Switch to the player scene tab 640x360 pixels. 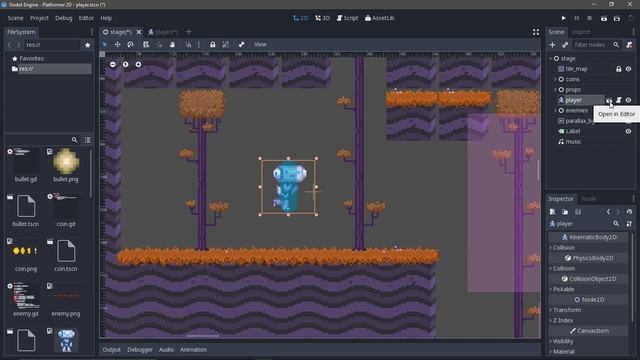(x=163, y=32)
